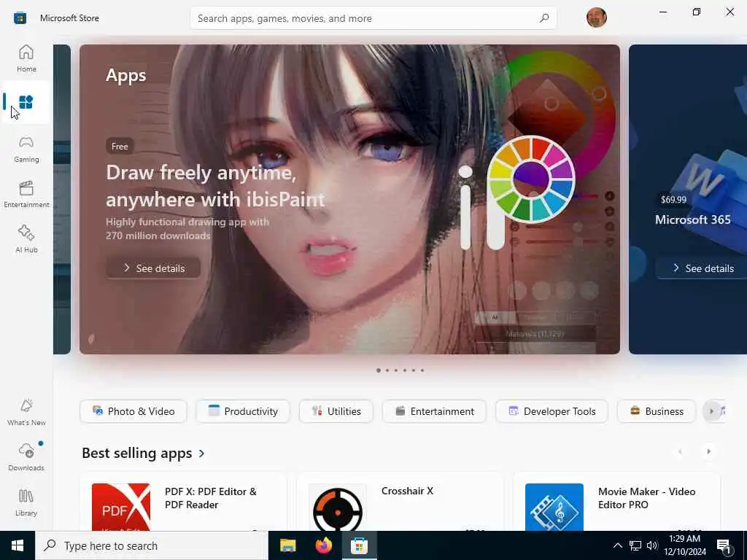Select the Entertainment category chip
This screenshot has height=560, width=747.
click(x=434, y=411)
